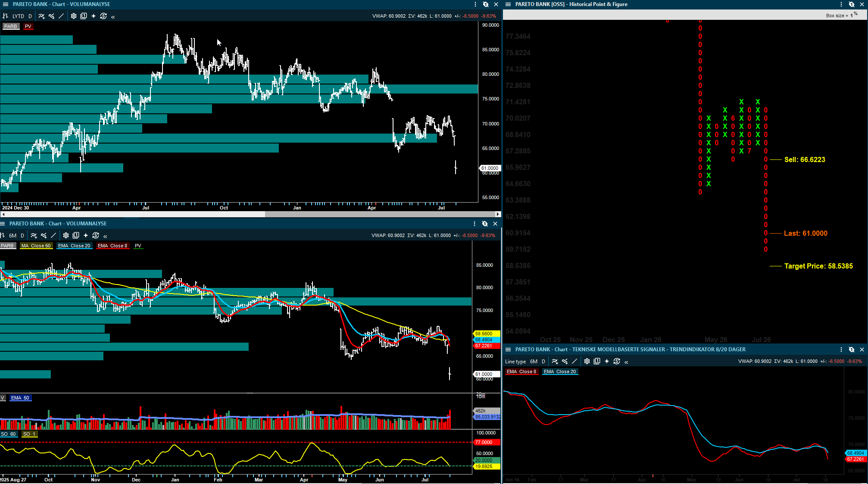Add indicator to the middle 6M chart
The height and width of the screenshot is (484, 868).
(34, 235)
